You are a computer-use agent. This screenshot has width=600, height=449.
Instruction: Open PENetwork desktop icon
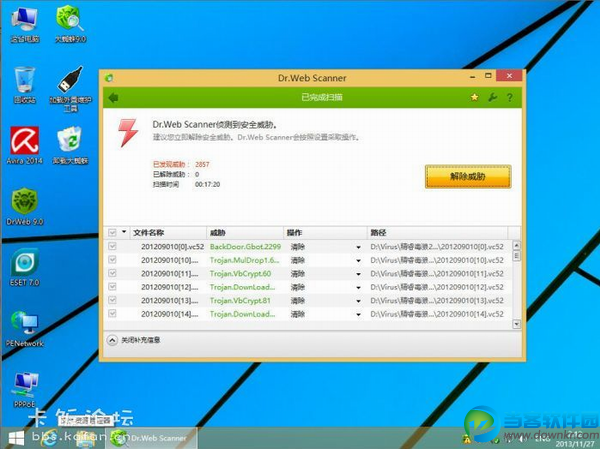point(24,328)
